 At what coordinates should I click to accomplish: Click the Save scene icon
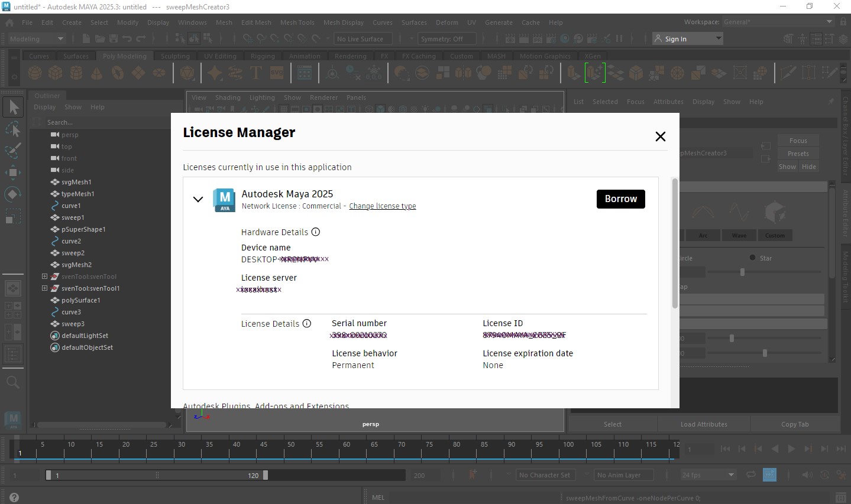[x=114, y=39]
